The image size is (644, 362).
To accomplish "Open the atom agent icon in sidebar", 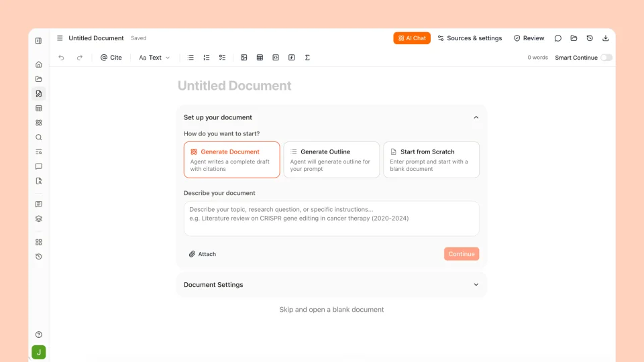I will click(x=39, y=123).
